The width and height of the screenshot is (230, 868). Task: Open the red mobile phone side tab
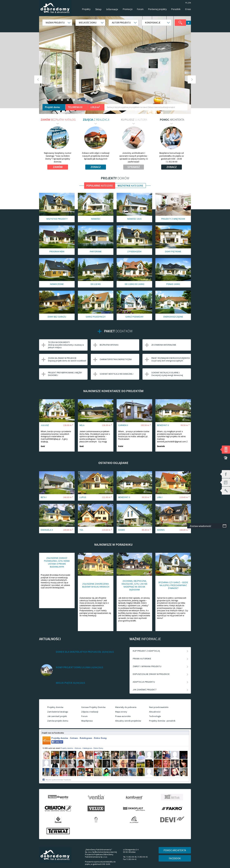226,449
